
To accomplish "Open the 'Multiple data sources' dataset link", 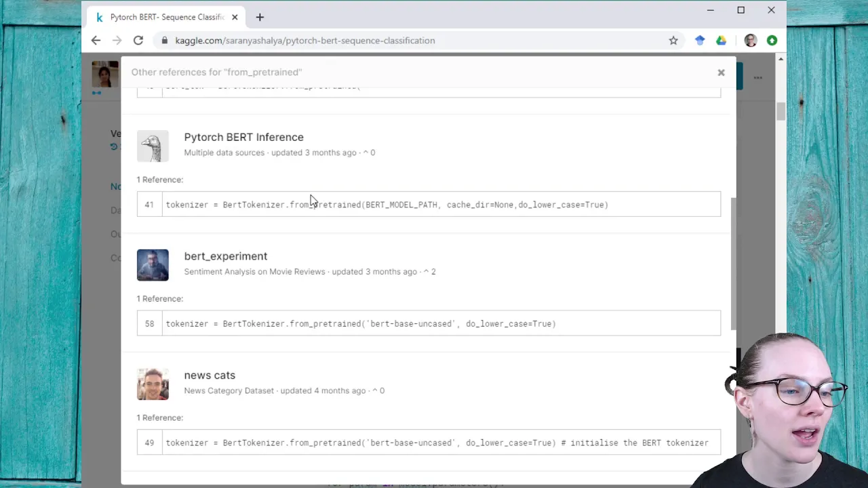I will click(x=224, y=152).
